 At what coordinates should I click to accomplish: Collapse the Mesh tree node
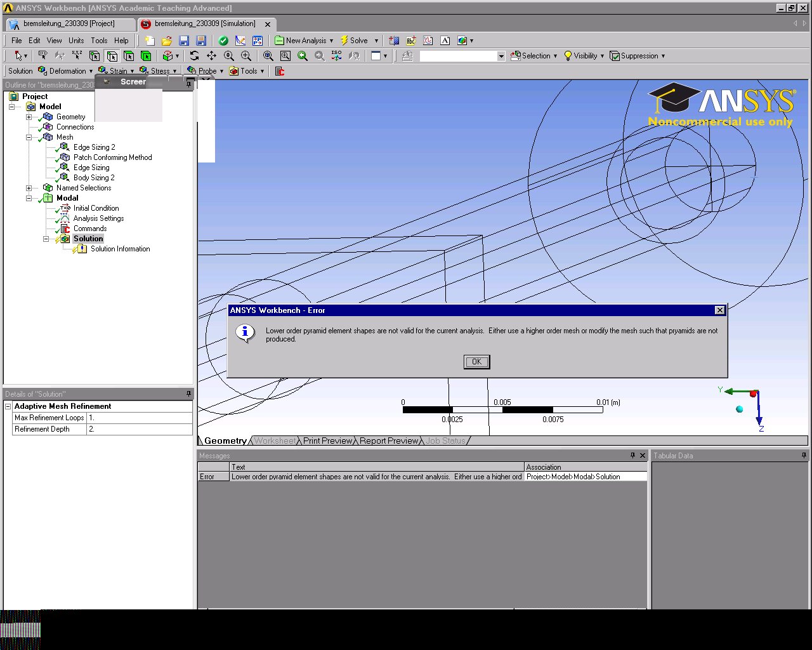coord(29,137)
